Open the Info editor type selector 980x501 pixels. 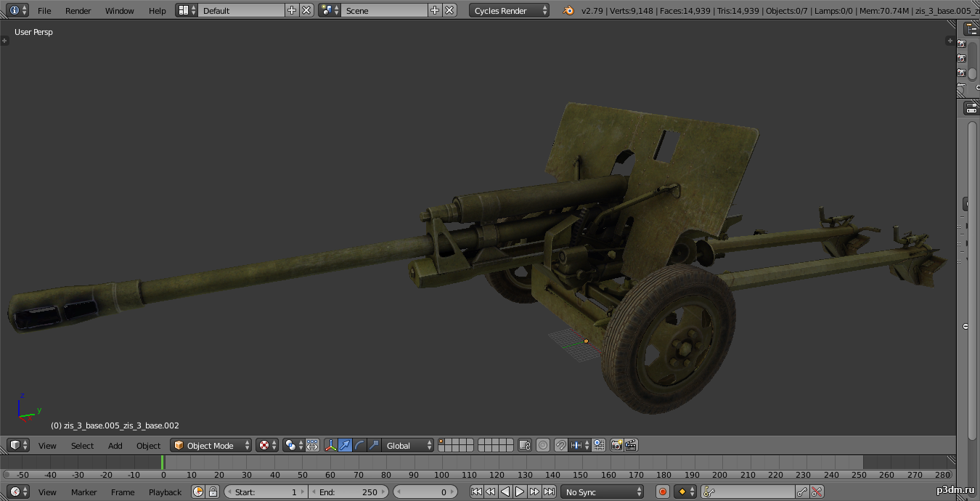point(16,10)
